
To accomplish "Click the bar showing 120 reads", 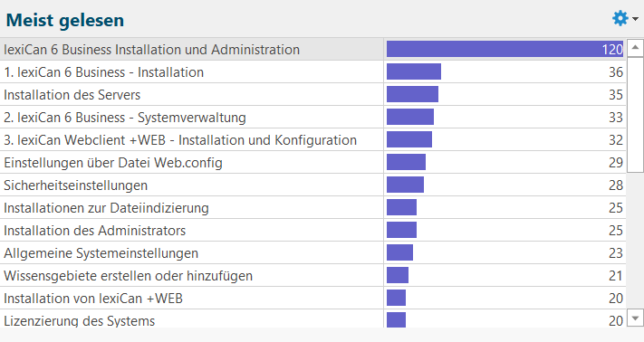I will [x=505, y=49].
